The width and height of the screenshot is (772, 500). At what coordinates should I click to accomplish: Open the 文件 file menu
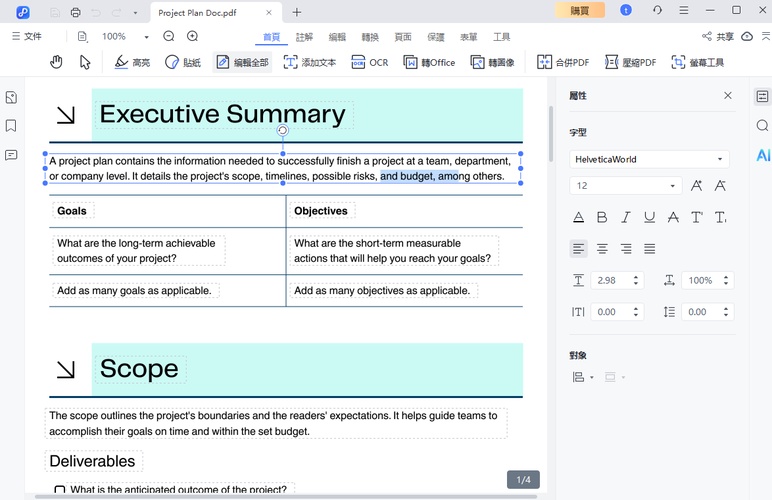(x=26, y=37)
